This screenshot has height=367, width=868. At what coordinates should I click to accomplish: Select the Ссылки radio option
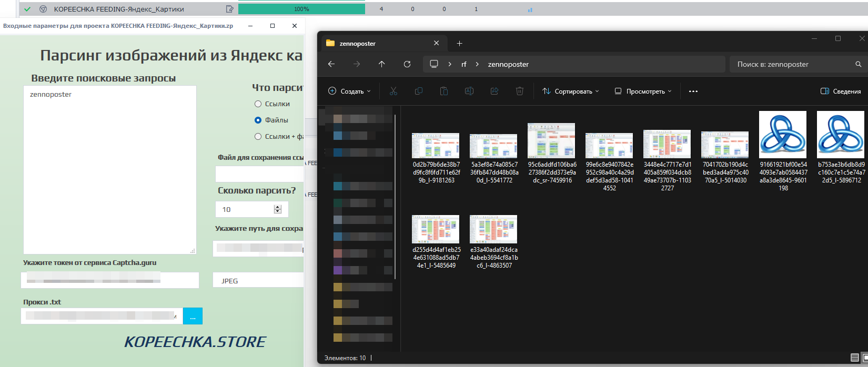(x=258, y=104)
